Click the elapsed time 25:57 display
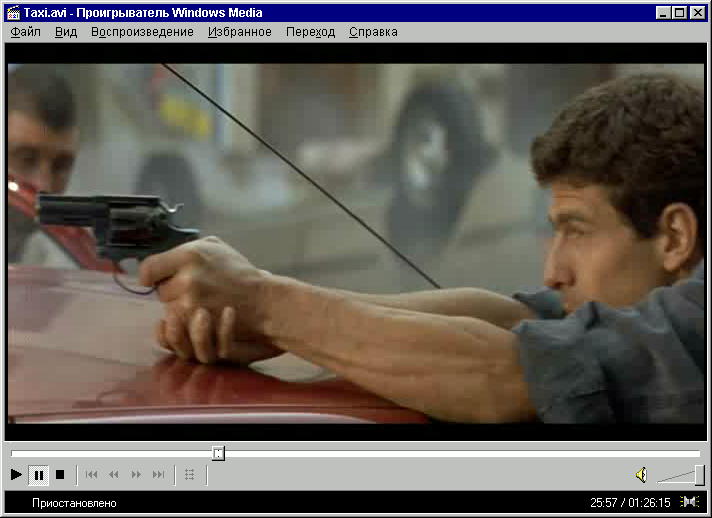This screenshot has width=712, height=518. click(603, 503)
